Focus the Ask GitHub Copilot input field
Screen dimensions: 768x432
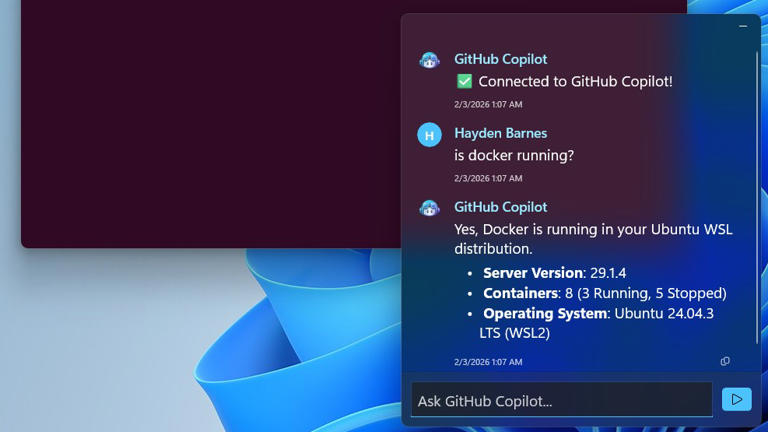(x=562, y=400)
